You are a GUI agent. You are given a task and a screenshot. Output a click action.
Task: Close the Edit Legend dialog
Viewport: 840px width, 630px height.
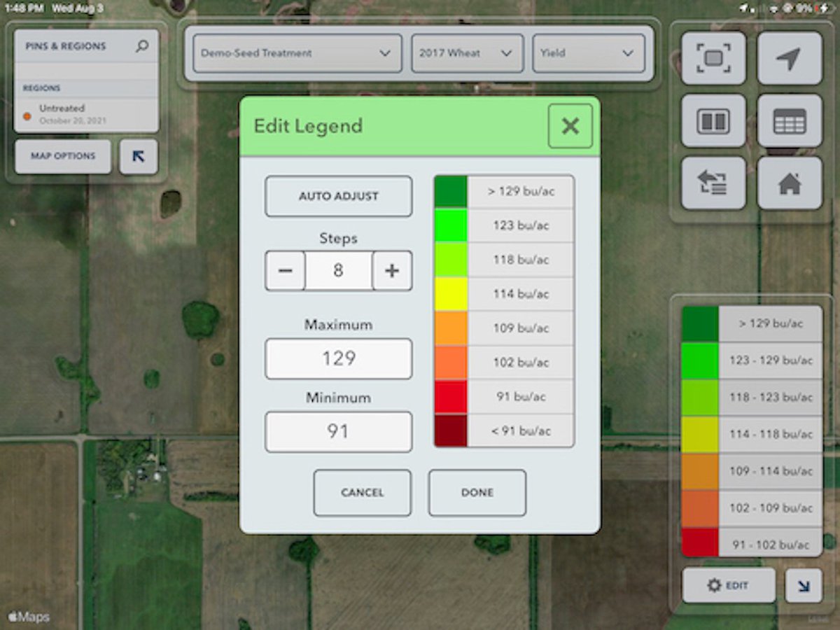pos(570,126)
